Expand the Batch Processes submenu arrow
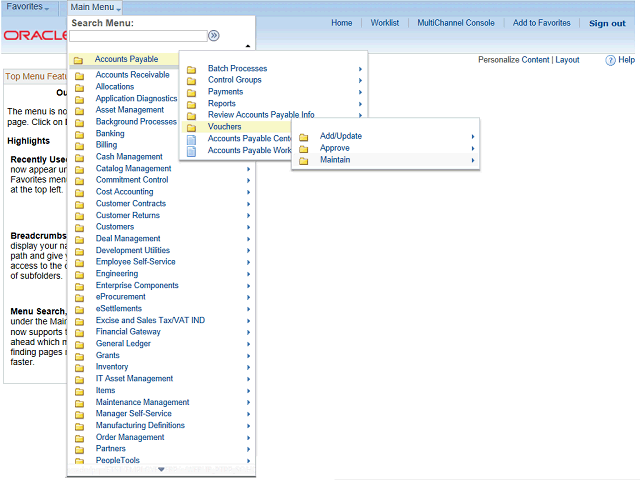Screen dimensions: 640x480 (360, 69)
